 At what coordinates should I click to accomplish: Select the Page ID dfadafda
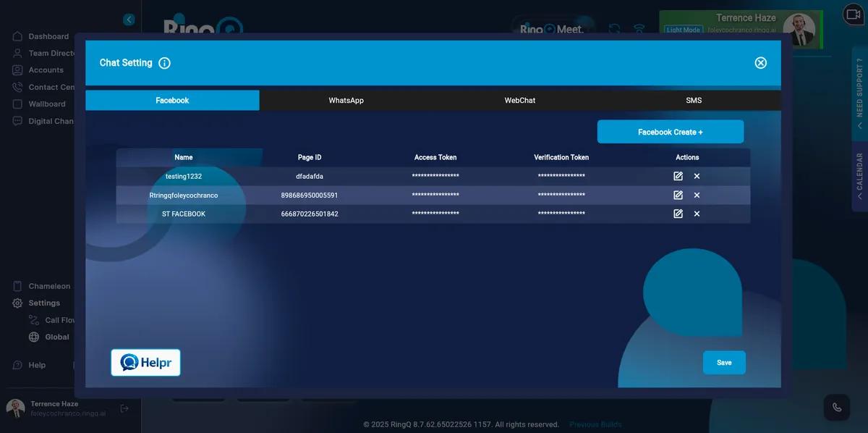click(x=310, y=176)
